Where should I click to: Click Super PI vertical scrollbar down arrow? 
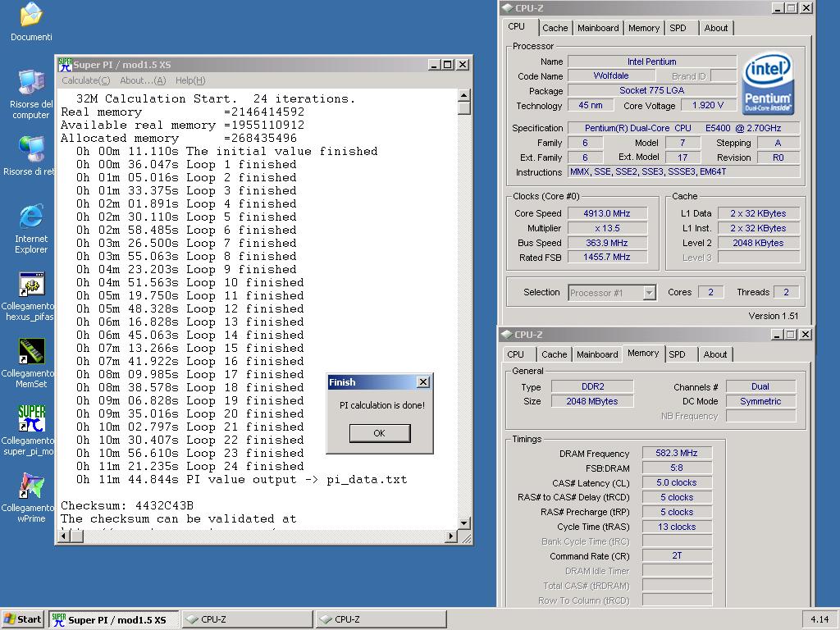point(464,523)
